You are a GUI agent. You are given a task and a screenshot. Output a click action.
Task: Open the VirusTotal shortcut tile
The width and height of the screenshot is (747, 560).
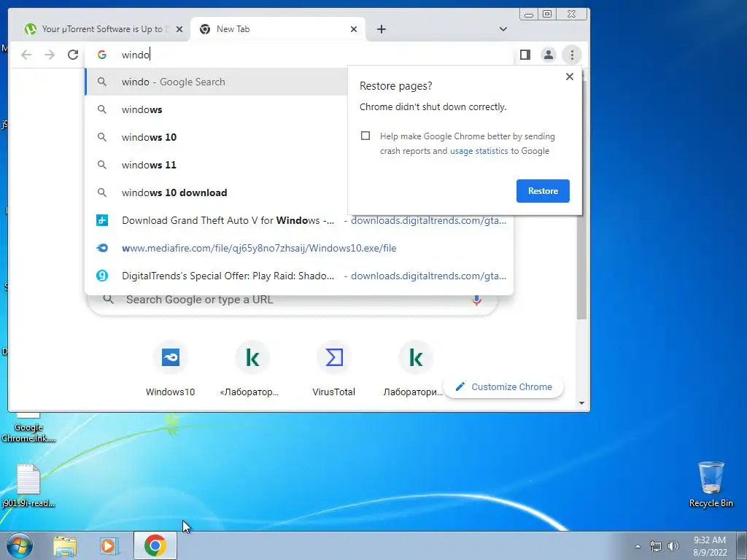click(333, 368)
